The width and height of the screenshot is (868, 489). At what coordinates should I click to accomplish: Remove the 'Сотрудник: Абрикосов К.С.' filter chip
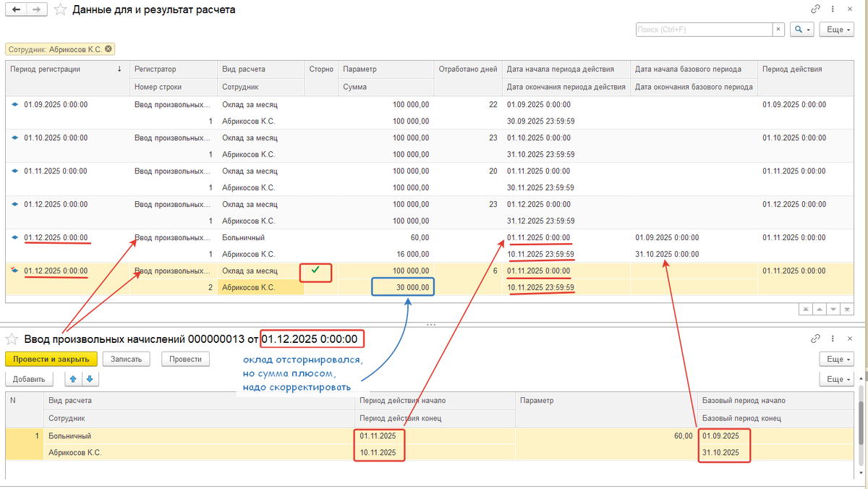[x=109, y=49]
